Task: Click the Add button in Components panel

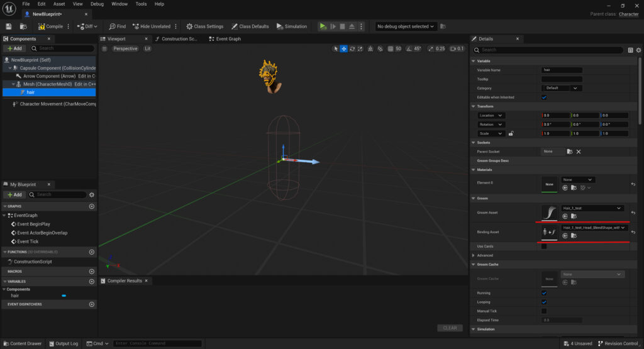Action: coord(14,48)
